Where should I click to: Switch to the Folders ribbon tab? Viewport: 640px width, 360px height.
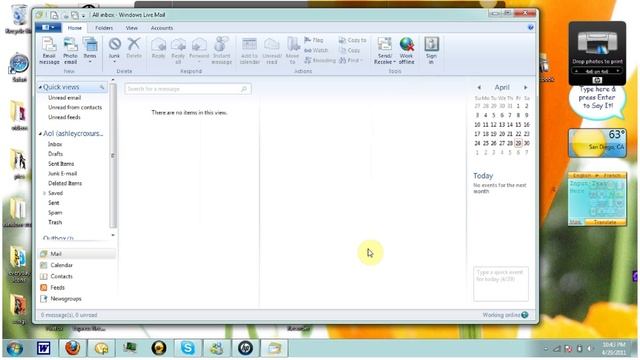click(x=104, y=28)
